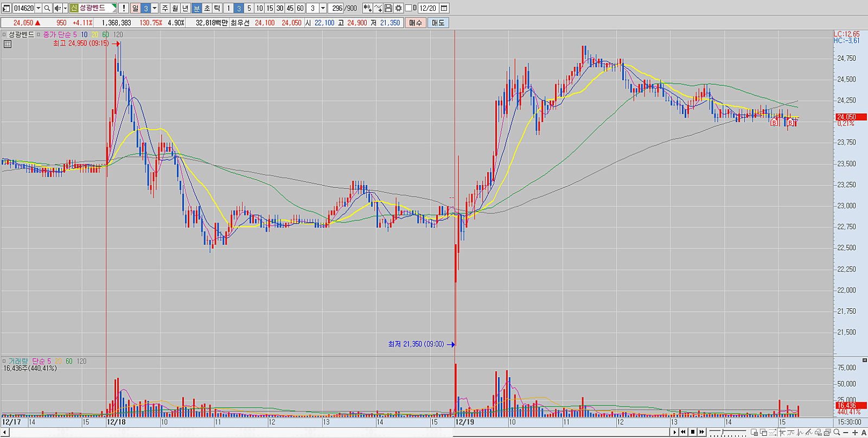The height and width of the screenshot is (438, 868).
Task: Open the stock search magnifier icon
Action: click(x=47, y=8)
